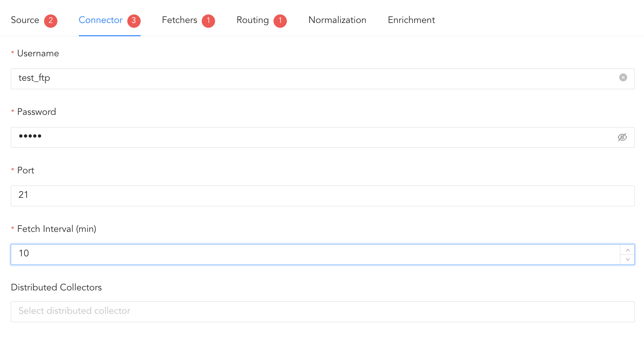Click the Username input field
Image resolution: width=644 pixels, height=343 pixels.
coord(315,79)
